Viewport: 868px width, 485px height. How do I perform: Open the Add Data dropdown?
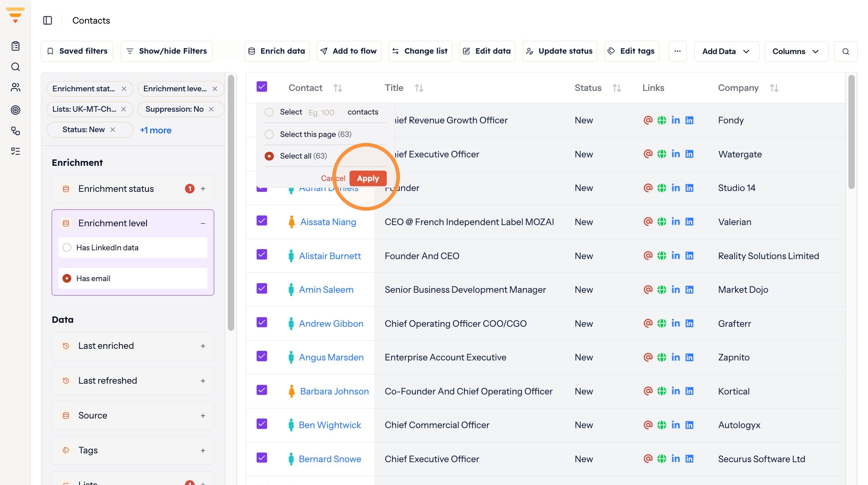726,51
